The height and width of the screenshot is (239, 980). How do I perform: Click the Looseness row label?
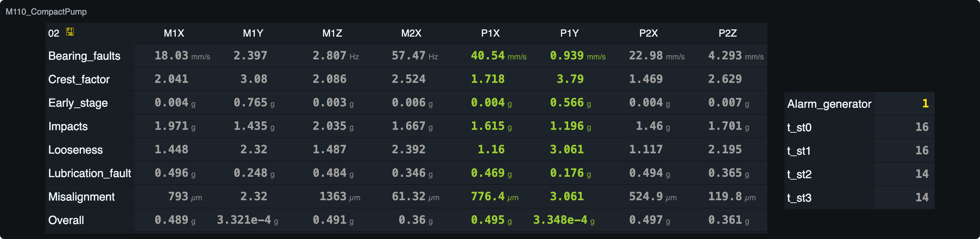75,150
